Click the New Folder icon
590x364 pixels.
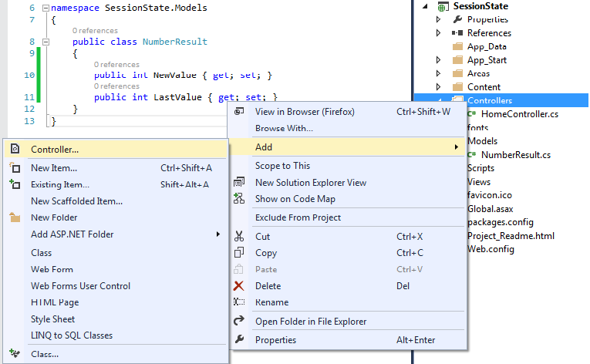pyautogui.click(x=15, y=217)
